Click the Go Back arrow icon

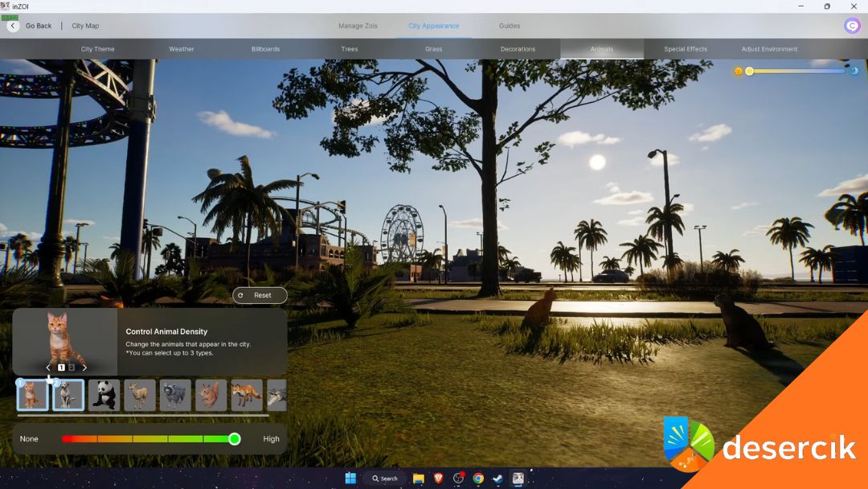tap(13, 26)
